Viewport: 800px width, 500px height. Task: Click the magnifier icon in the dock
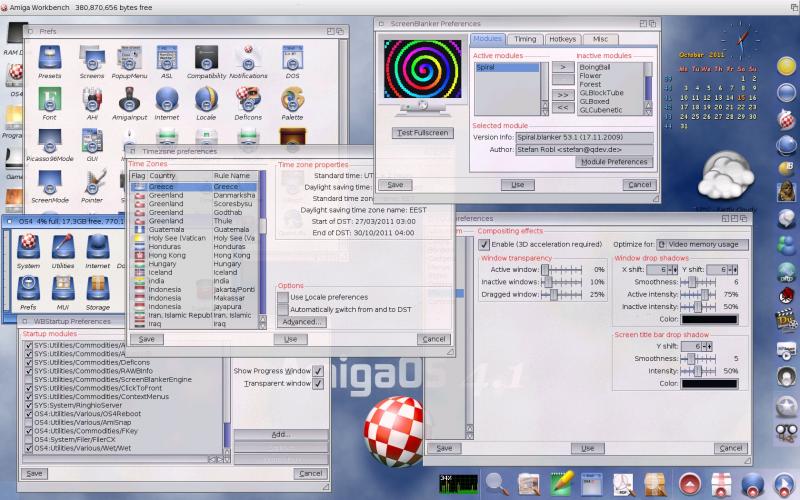click(x=495, y=483)
